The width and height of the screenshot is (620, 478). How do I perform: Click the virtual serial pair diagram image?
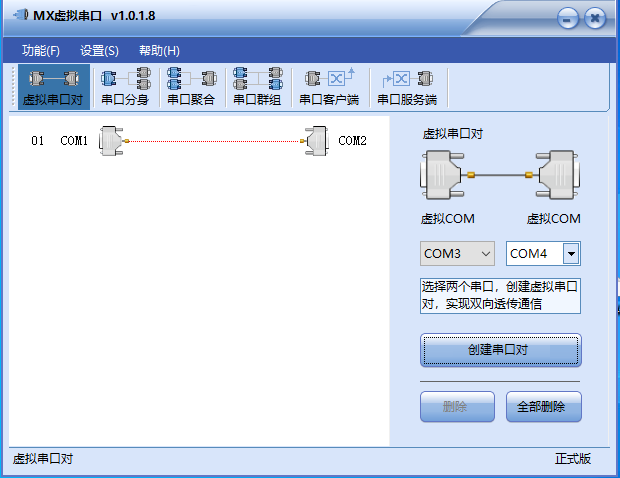tap(501, 177)
